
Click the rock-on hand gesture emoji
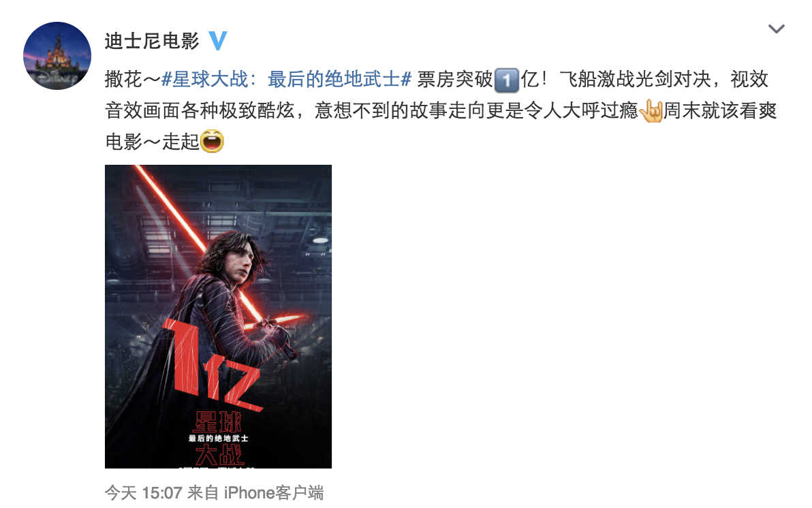coord(651,110)
